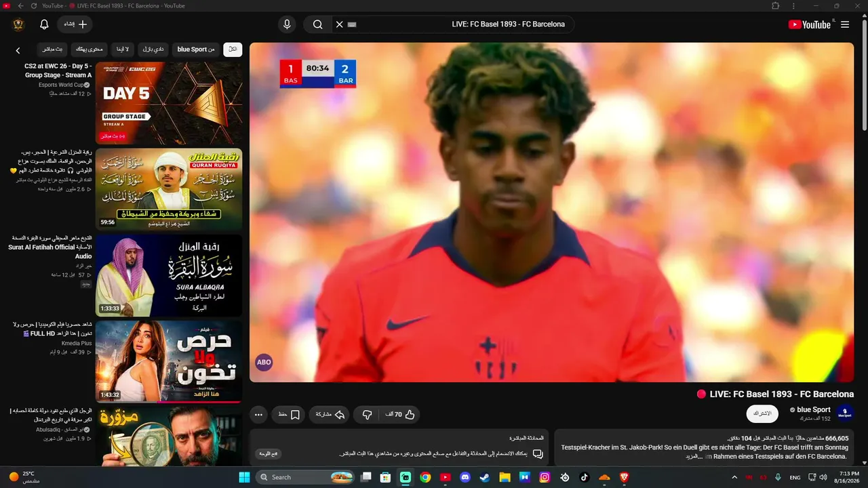Screen dimensions: 868x488
Task: Open the Esports World Cup channel link
Action: click(61, 85)
